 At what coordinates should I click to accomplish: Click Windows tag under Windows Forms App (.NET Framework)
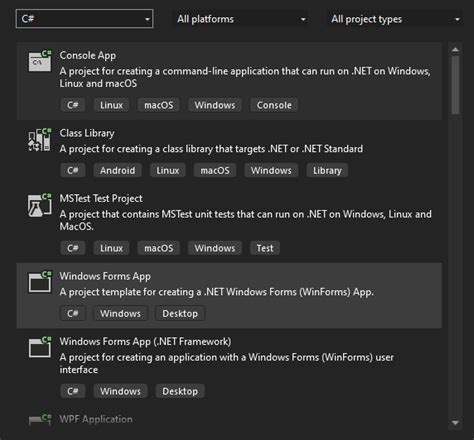point(120,391)
